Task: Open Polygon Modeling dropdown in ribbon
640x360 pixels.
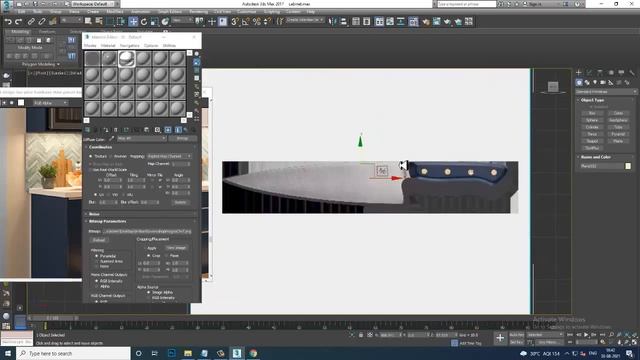Action: click(40, 64)
